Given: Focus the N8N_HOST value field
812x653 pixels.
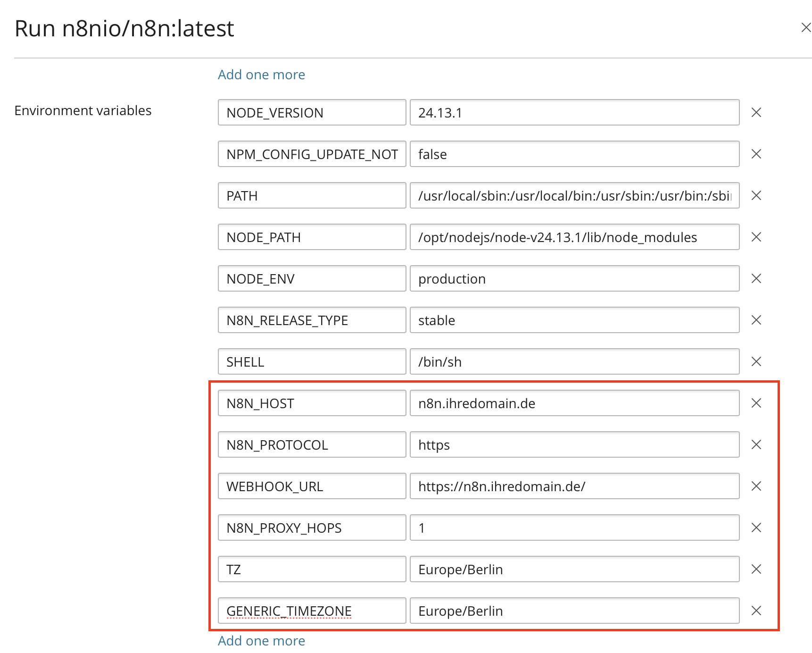Looking at the screenshot, I should point(574,403).
